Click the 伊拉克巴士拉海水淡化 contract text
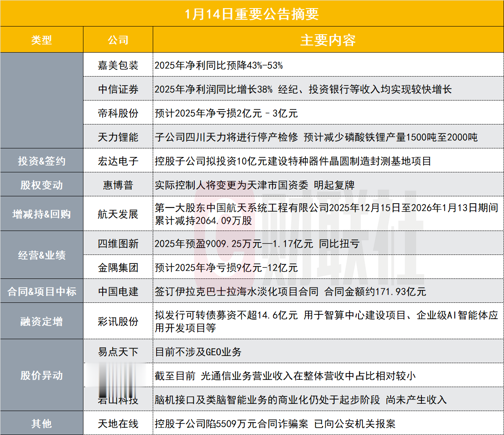504x435 pixels. click(x=290, y=291)
